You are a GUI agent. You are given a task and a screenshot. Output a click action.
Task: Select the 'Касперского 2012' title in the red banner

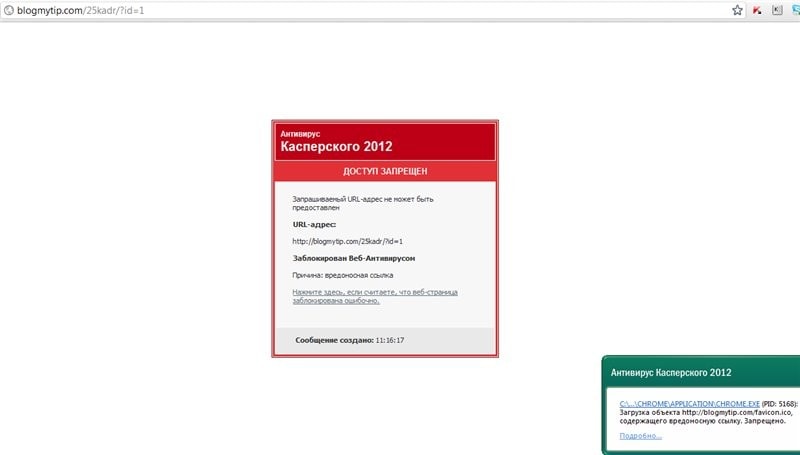(x=336, y=146)
